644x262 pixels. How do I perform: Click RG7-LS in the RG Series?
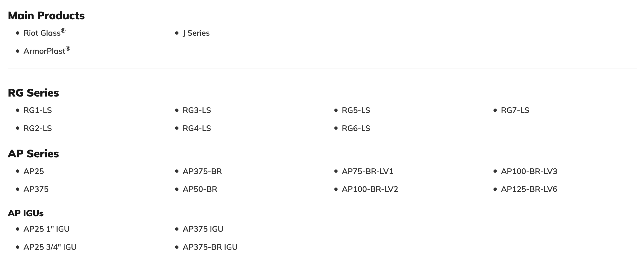pos(515,110)
